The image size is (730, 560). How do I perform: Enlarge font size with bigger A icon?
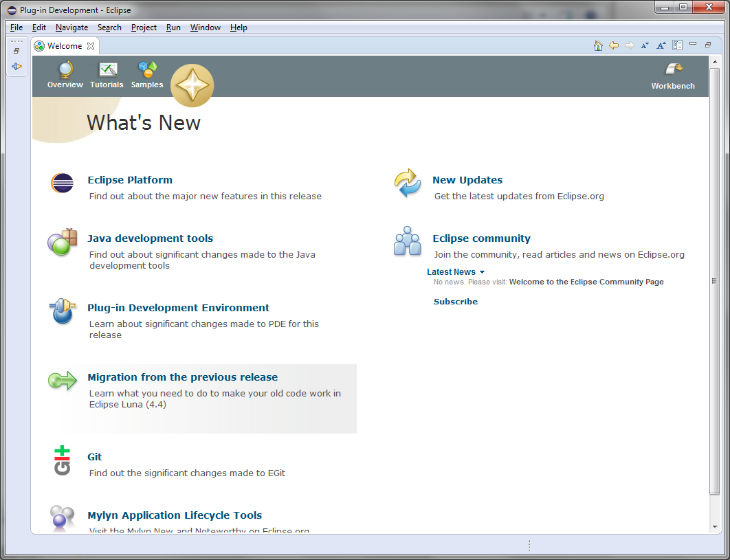(661, 45)
